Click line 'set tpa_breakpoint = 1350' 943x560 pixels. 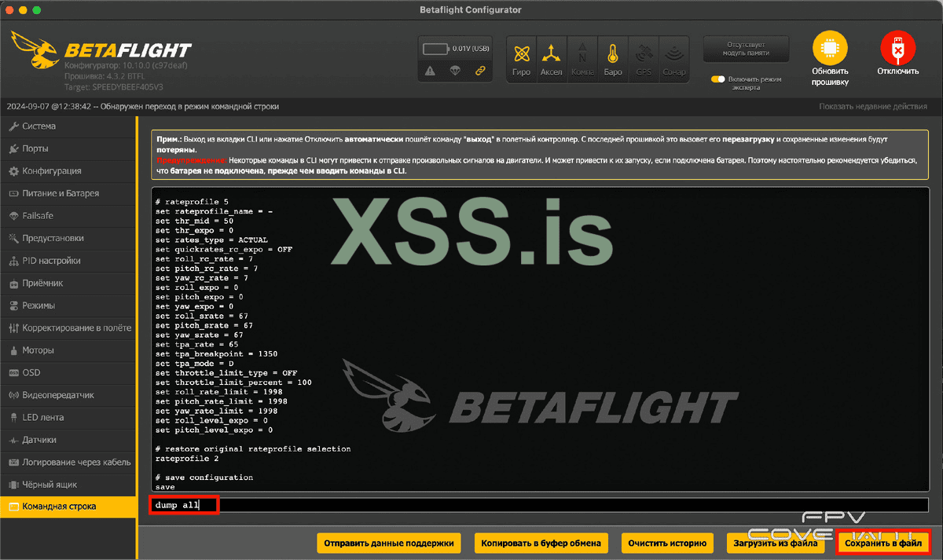point(216,353)
